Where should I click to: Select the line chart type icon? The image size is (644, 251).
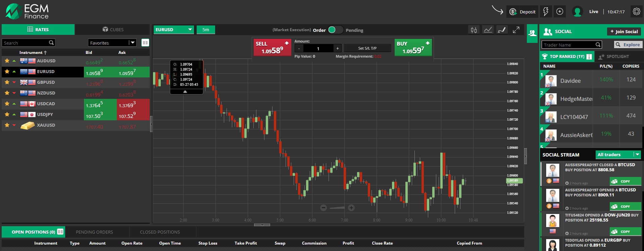coord(488,30)
